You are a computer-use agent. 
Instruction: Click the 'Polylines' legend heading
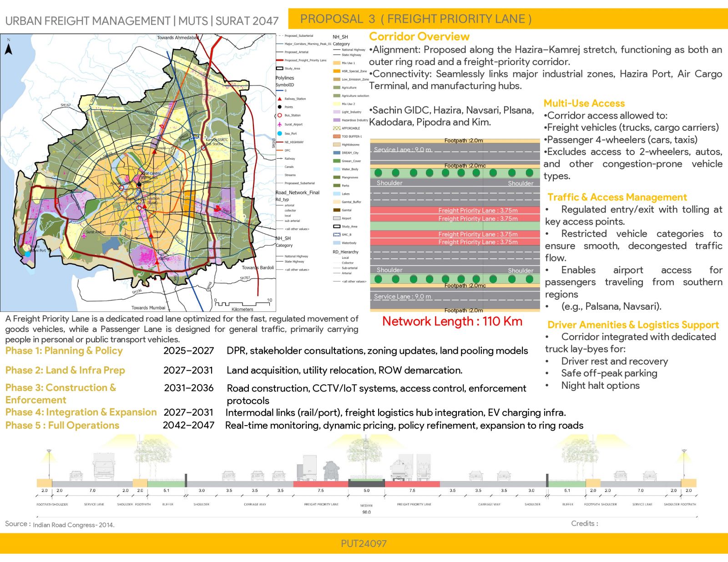(285, 78)
